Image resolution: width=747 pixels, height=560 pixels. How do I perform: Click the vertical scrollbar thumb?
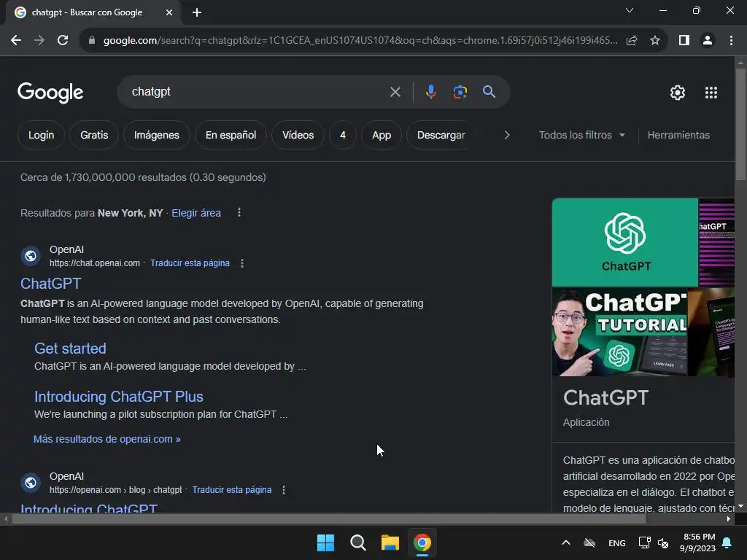coord(740,124)
